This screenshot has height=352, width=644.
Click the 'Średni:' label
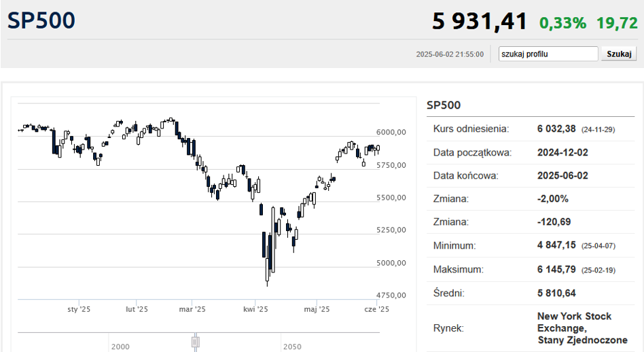[x=448, y=293]
